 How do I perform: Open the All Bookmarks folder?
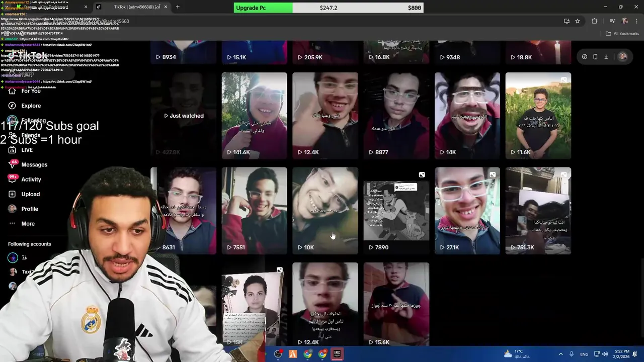pos(622,34)
